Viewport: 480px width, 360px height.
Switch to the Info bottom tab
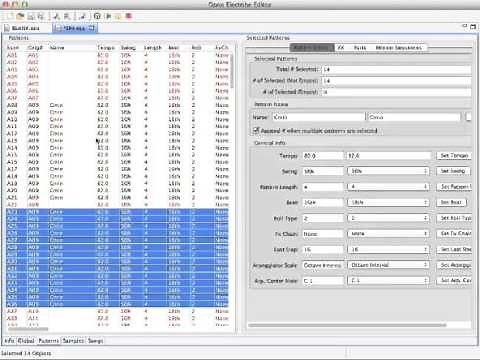[x=9, y=341]
